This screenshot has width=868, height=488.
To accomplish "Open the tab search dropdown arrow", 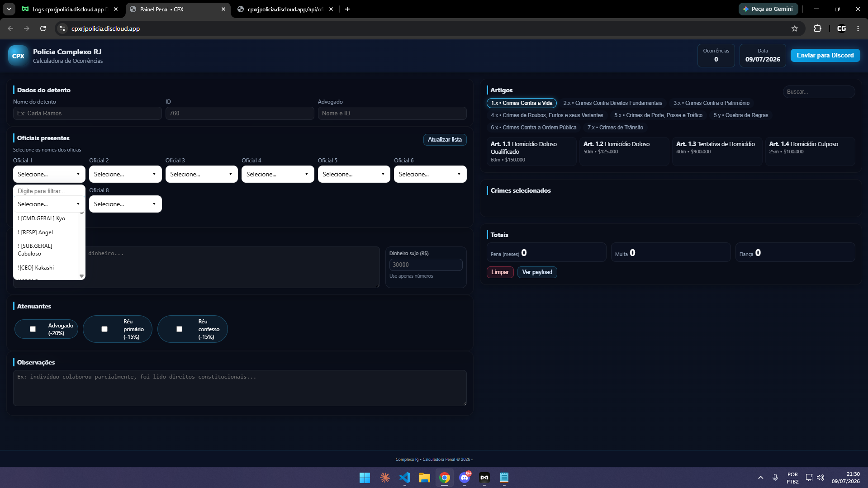I will click(9, 9).
